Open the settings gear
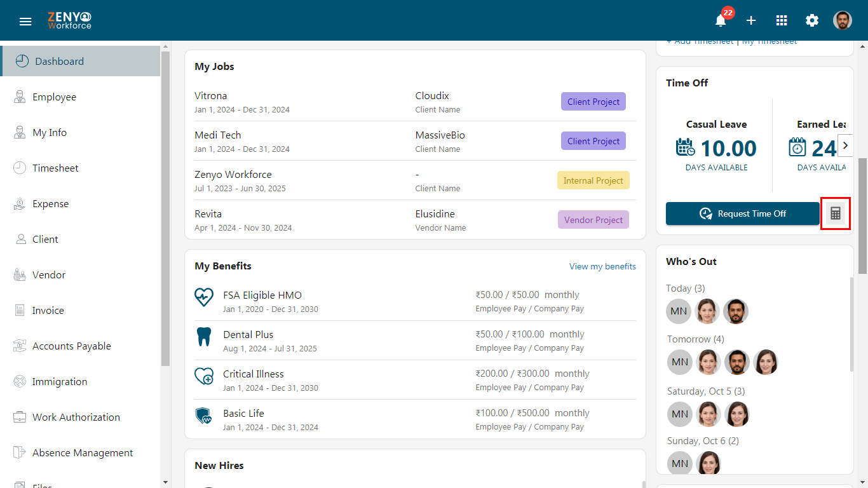The image size is (868, 488). coord(812,20)
